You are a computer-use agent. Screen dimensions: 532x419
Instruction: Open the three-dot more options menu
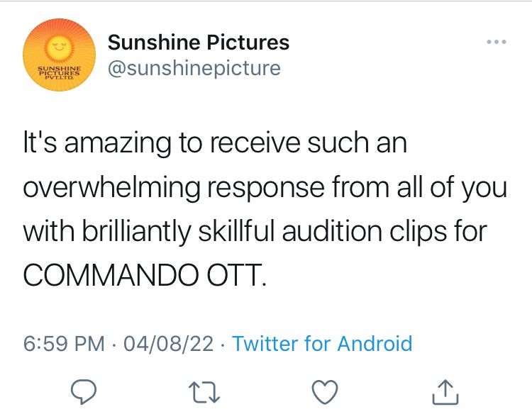pos(497,42)
